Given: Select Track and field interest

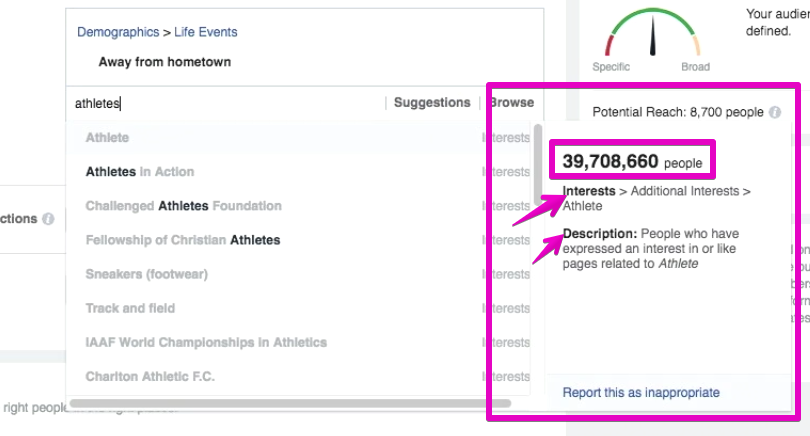Looking at the screenshot, I should pyautogui.click(x=301, y=308).
